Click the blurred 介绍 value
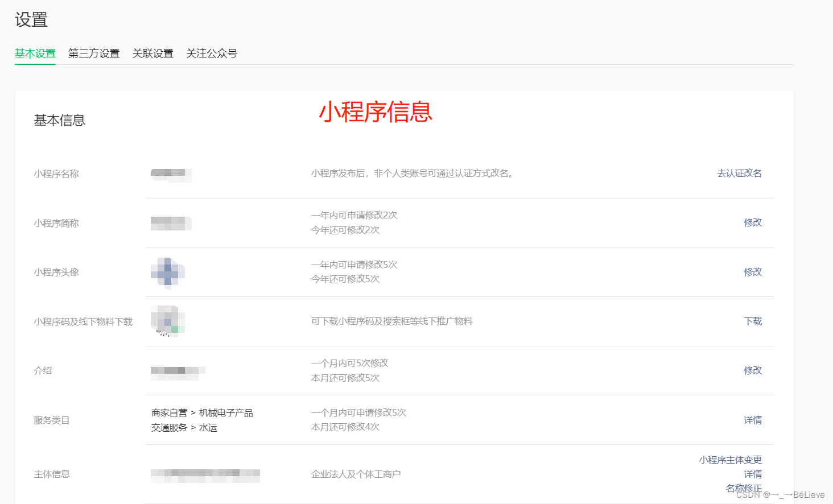 click(178, 373)
